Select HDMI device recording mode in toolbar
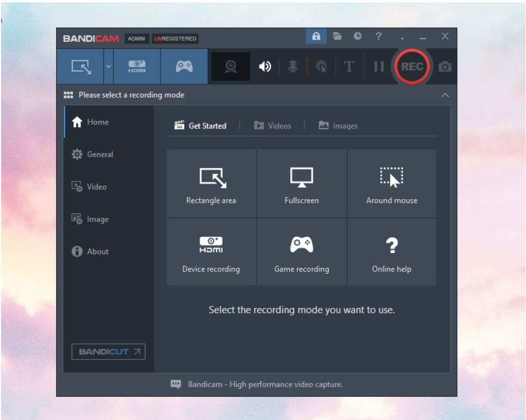Screen dimensions: 526x420 [137, 66]
